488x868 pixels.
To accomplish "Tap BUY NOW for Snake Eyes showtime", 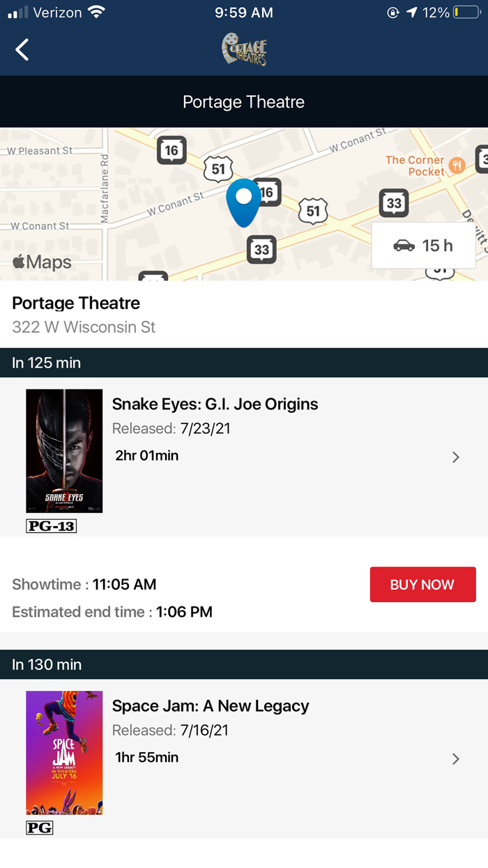I will click(x=422, y=585).
